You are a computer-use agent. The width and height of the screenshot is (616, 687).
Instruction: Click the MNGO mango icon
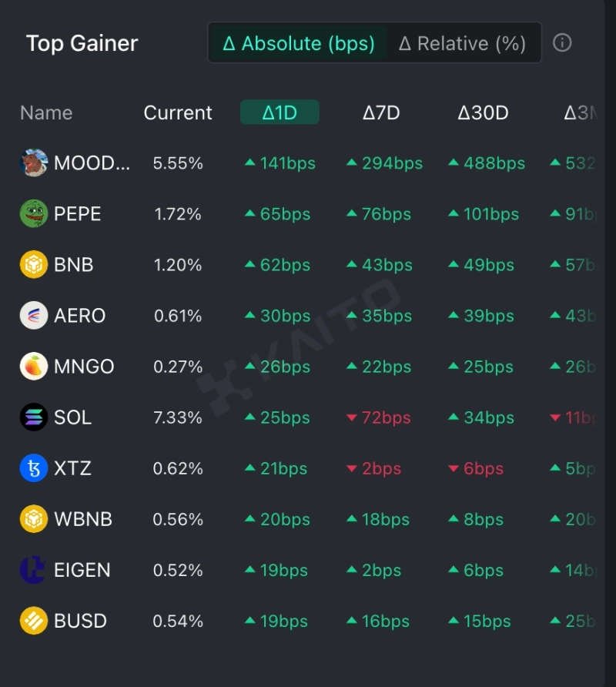pos(34,367)
